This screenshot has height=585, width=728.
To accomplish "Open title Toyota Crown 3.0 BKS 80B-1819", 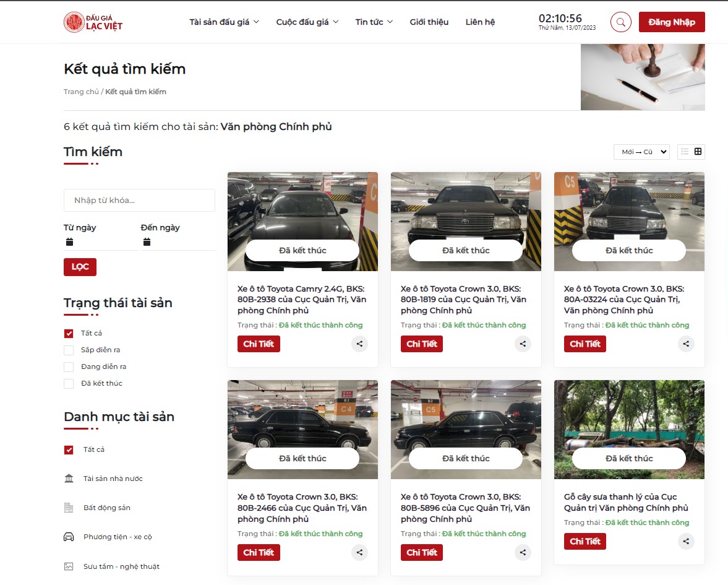I will pyautogui.click(x=463, y=300).
